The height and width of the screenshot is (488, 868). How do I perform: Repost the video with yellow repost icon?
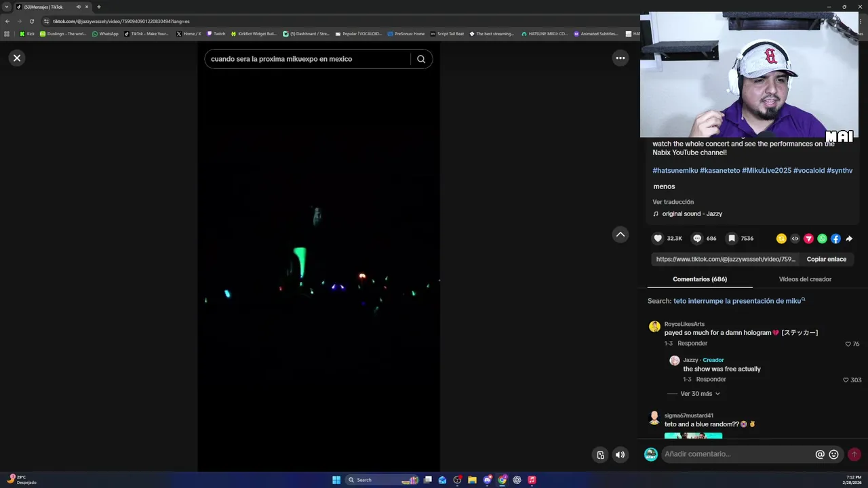781,239
